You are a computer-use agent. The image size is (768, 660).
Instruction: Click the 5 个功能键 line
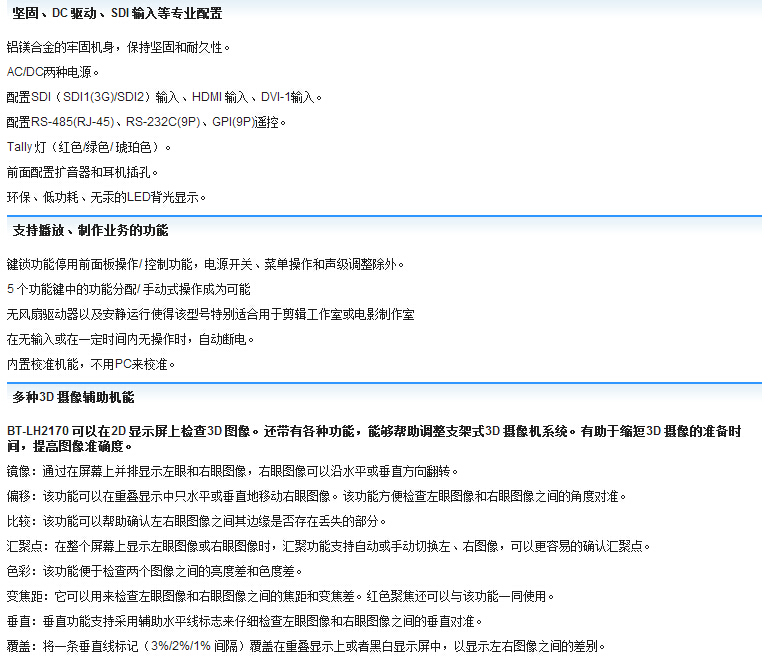[128, 289]
